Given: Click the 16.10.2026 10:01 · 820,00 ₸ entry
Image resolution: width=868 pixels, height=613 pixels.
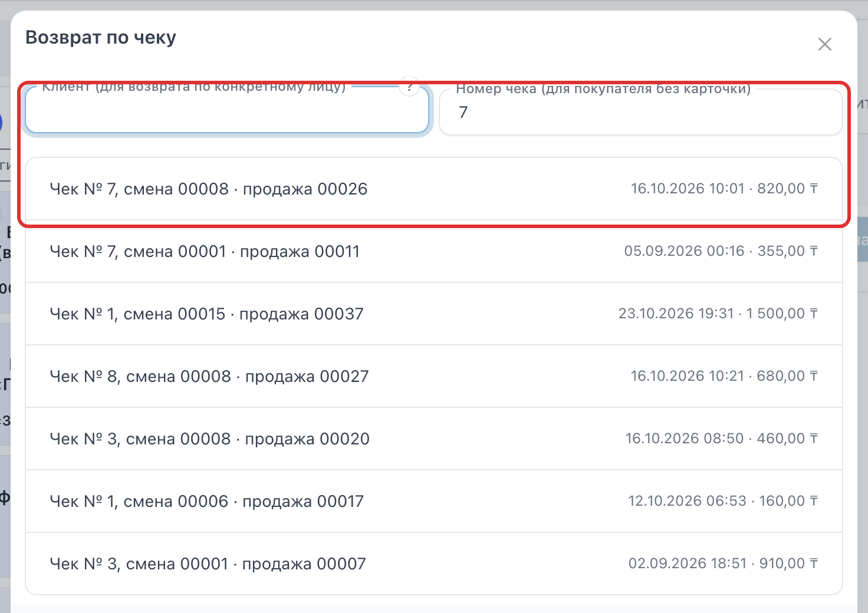Looking at the screenshot, I should (x=724, y=189).
